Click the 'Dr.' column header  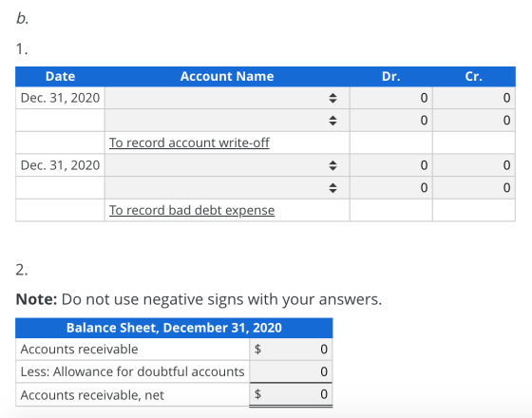pos(391,76)
